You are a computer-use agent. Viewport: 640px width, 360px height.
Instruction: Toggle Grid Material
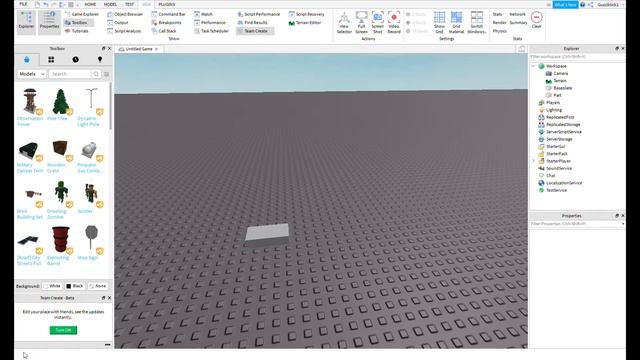coord(456,22)
